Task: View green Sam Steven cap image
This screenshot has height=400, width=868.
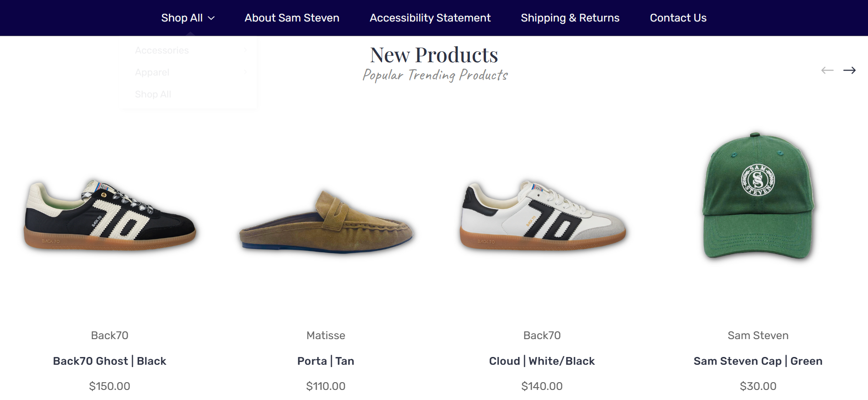Action: pos(758,196)
